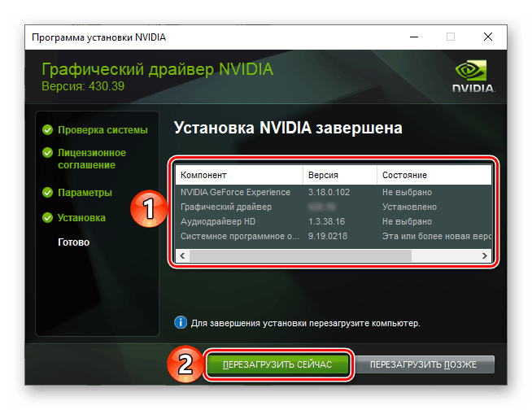
Task: Select Установка step label
Action: coord(81,217)
